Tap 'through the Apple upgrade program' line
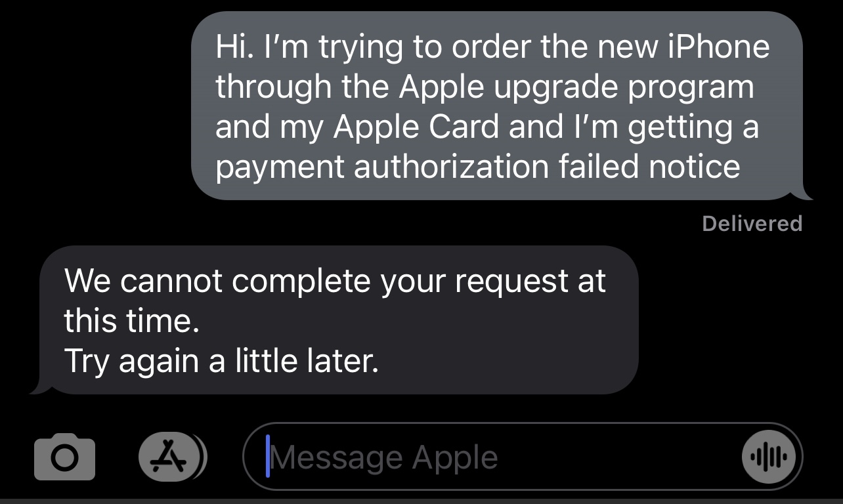 click(x=485, y=87)
